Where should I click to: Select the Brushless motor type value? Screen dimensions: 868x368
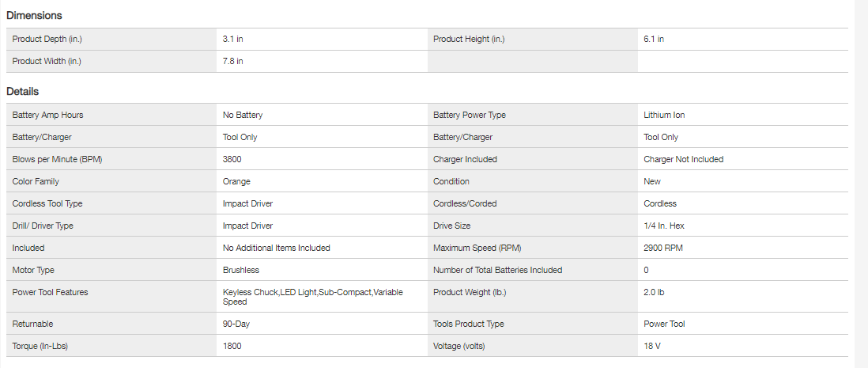pyautogui.click(x=240, y=270)
